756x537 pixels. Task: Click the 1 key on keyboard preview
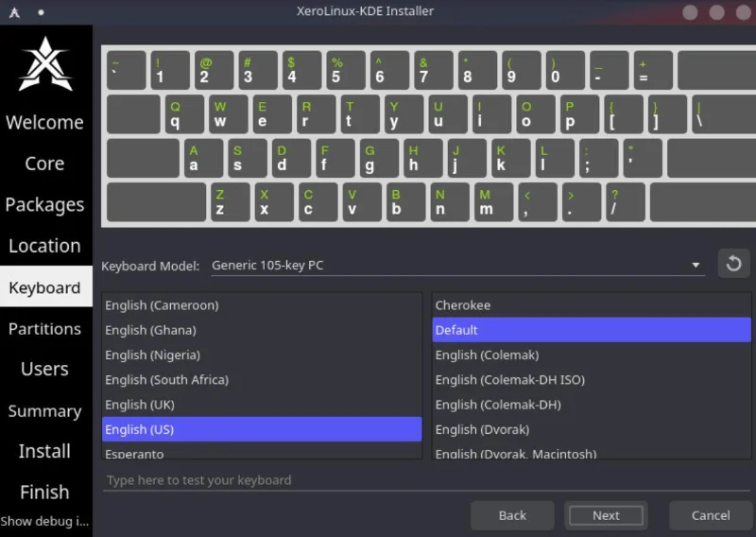[x=170, y=71]
